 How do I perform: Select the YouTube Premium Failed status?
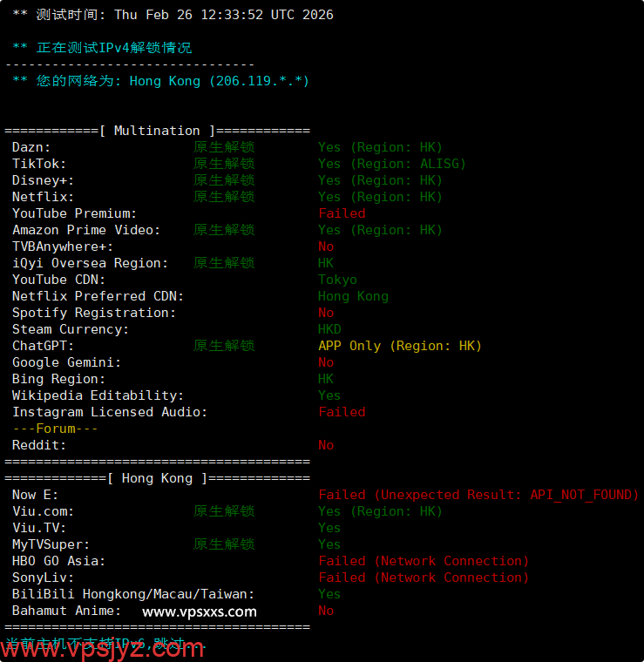[342, 213]
